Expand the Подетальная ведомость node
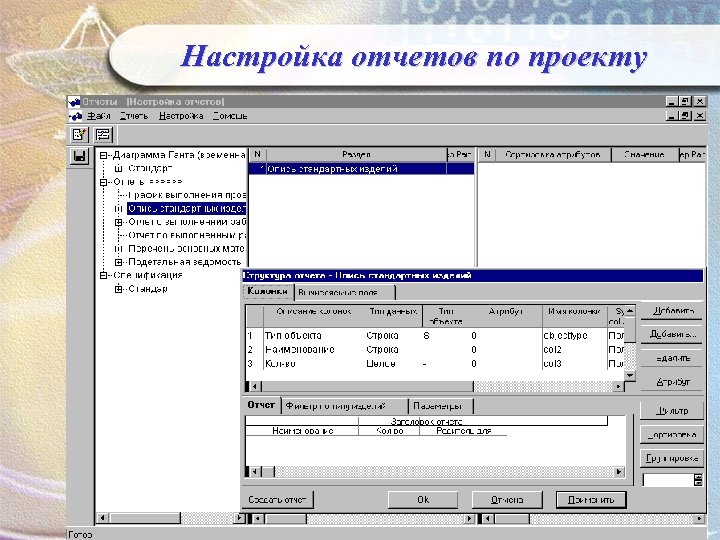720x540 pixels. click(x=118, y=262)
